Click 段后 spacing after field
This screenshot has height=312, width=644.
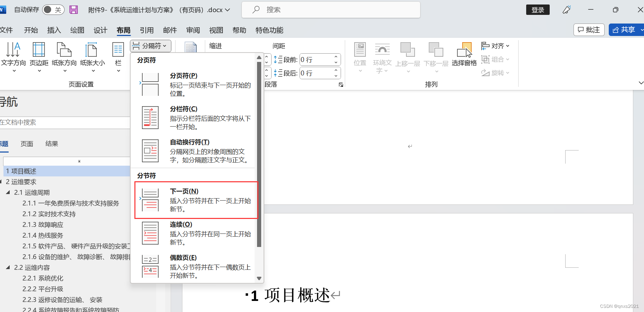(316, 73)
